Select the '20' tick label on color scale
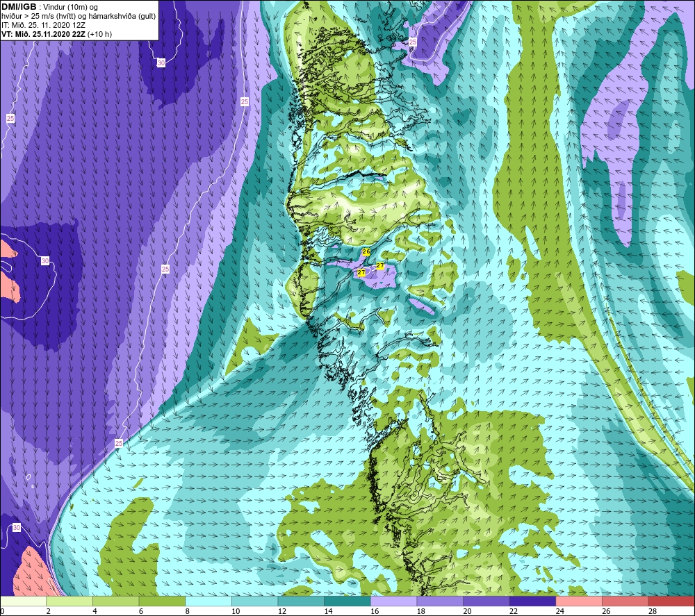The image size is (695, 616). click(x=467, y=612)
